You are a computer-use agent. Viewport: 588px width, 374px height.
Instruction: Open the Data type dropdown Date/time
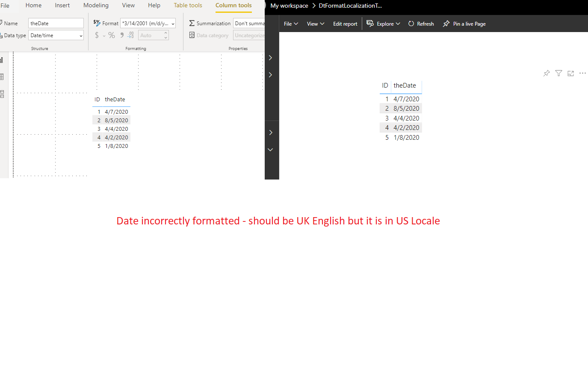tap(56, 35)
